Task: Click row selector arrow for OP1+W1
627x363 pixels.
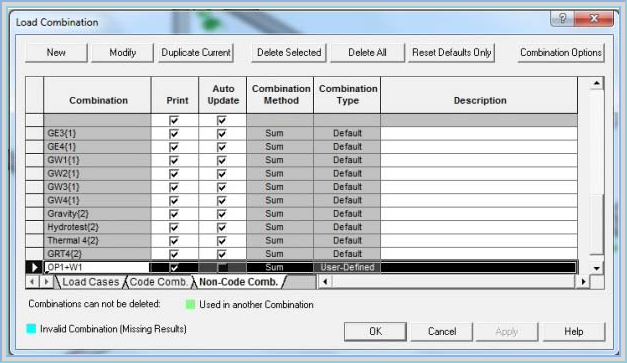Action: 34,267
